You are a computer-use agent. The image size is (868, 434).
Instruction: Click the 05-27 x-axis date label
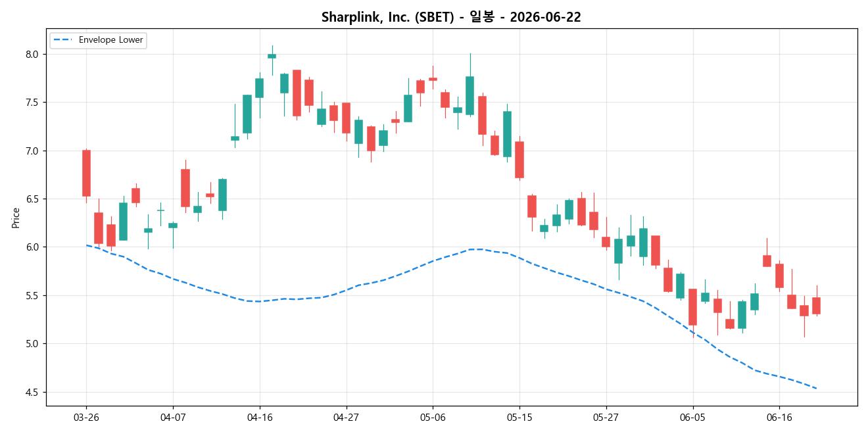coord(606,418)
